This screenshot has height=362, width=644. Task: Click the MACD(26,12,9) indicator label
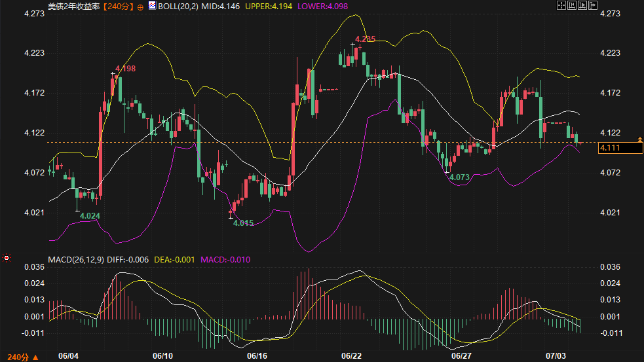[76, 260]
